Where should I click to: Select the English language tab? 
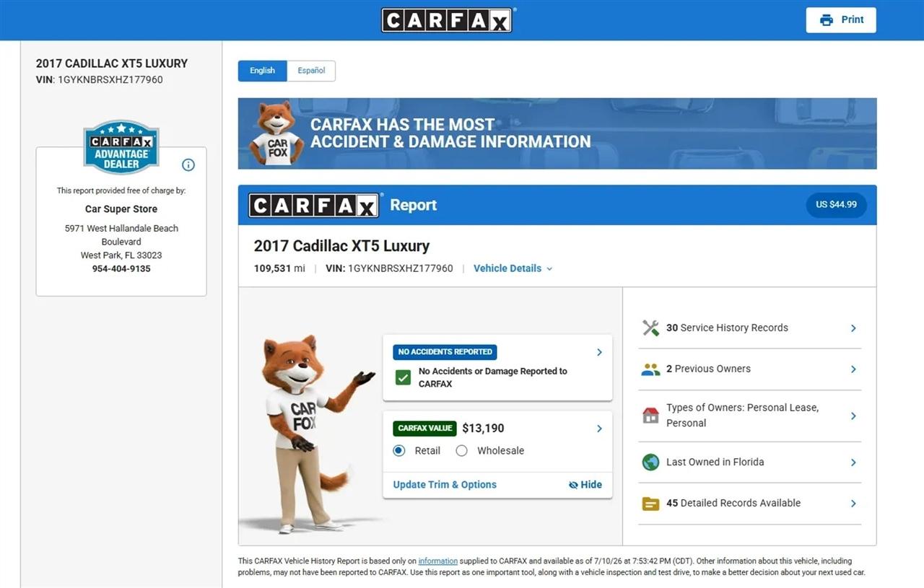click(x=263, y=71)
